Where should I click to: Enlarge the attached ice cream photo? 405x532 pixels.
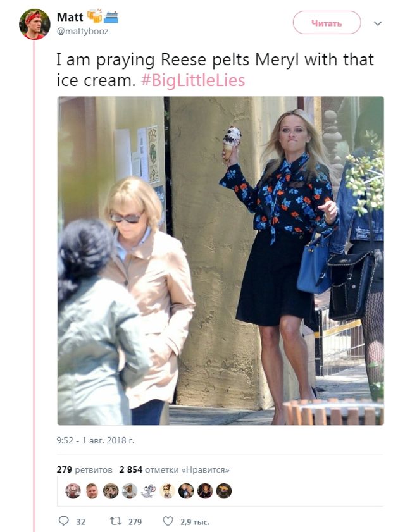221,261
